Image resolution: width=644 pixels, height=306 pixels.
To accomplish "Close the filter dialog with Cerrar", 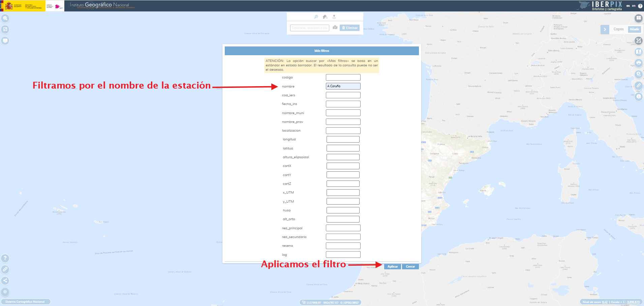I will pos(410,267).
